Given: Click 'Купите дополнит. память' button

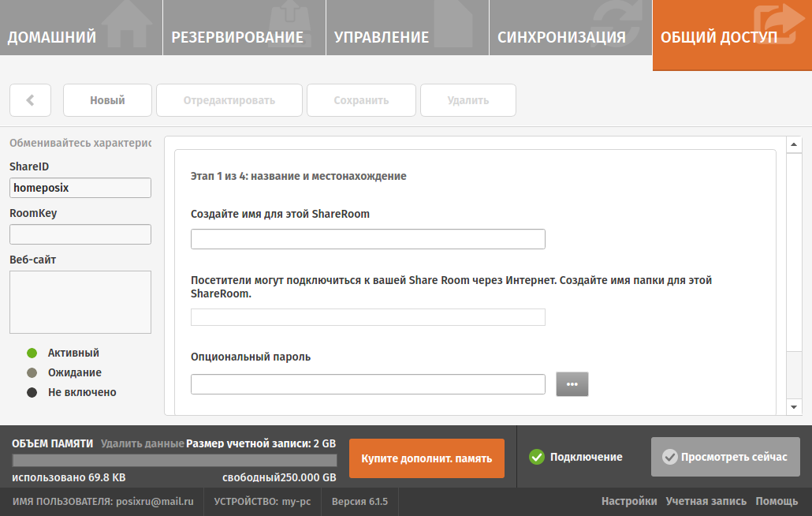Looking at the screenshot, I should tap(426, 458).
